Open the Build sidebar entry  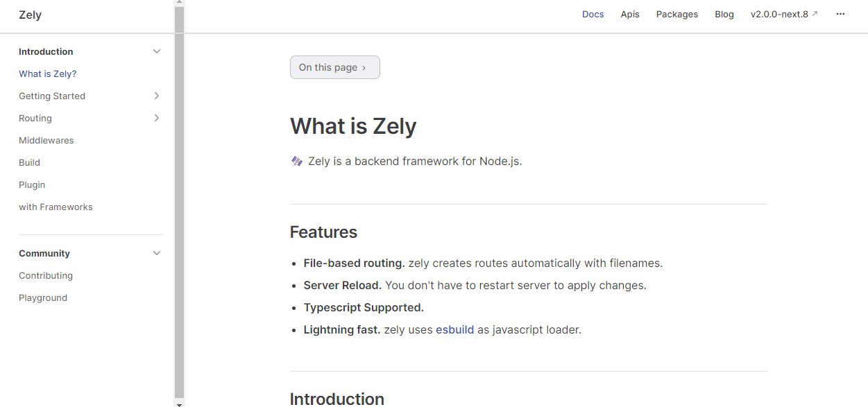(30, 162)
